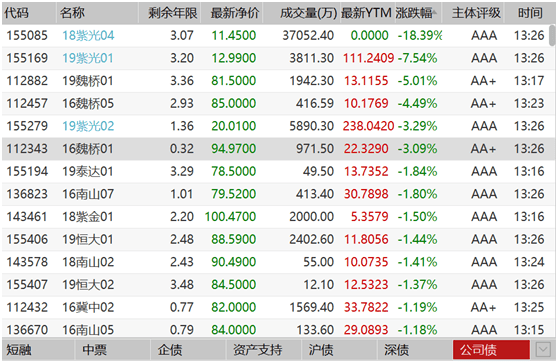Sort by 最新净价 column header

(232, 13)
